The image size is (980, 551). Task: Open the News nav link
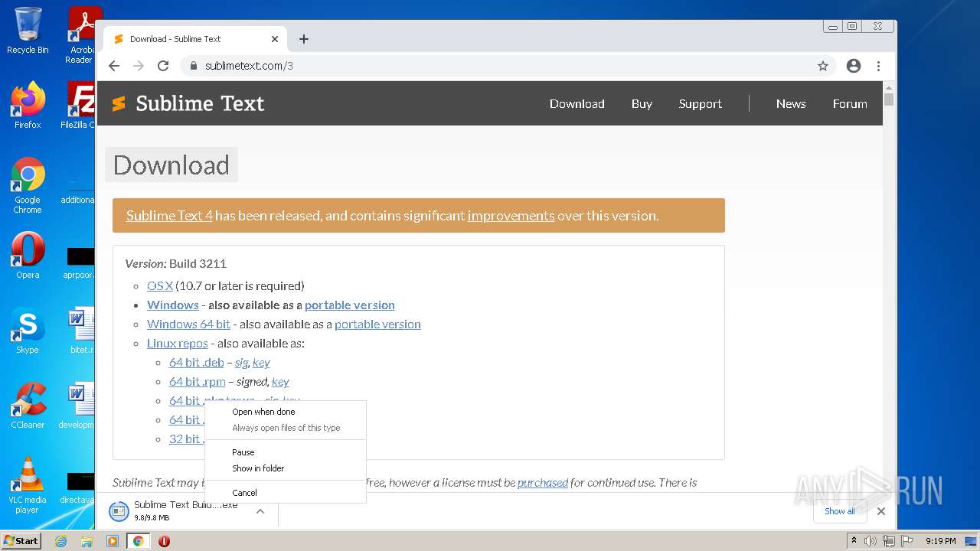tap(791, 103)
